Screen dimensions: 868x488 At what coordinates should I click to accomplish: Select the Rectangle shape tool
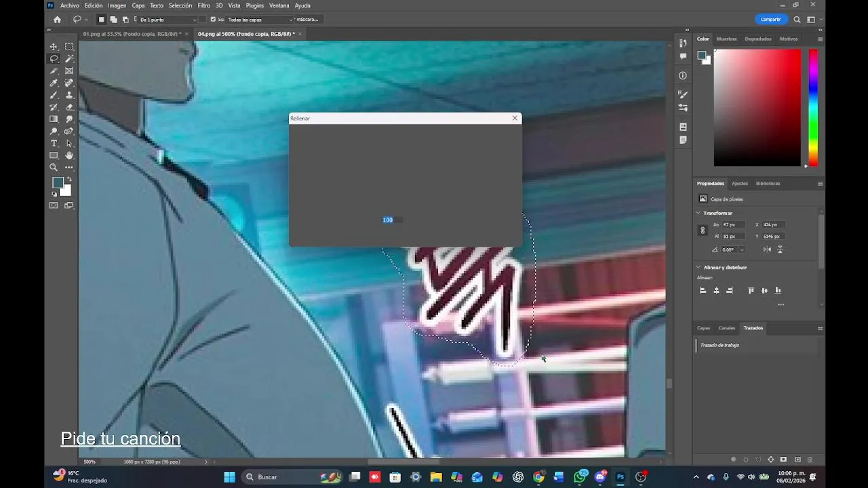pos(54,155)
